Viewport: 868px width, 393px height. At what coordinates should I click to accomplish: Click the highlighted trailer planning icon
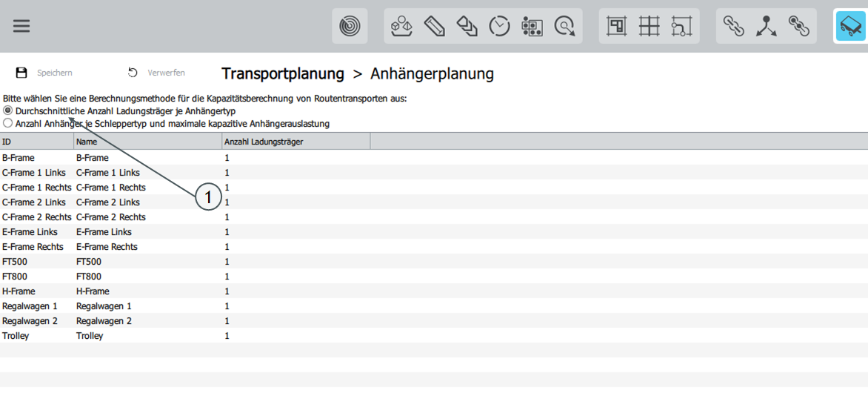tap(850, 26)
